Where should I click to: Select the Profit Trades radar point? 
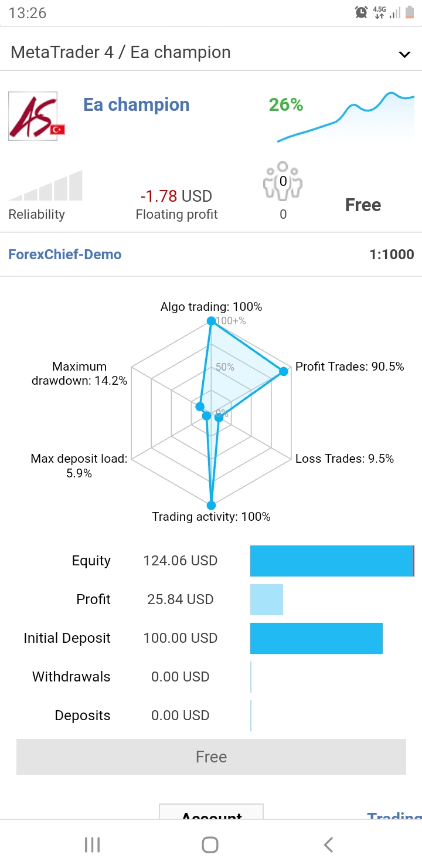tap(284, 371)
